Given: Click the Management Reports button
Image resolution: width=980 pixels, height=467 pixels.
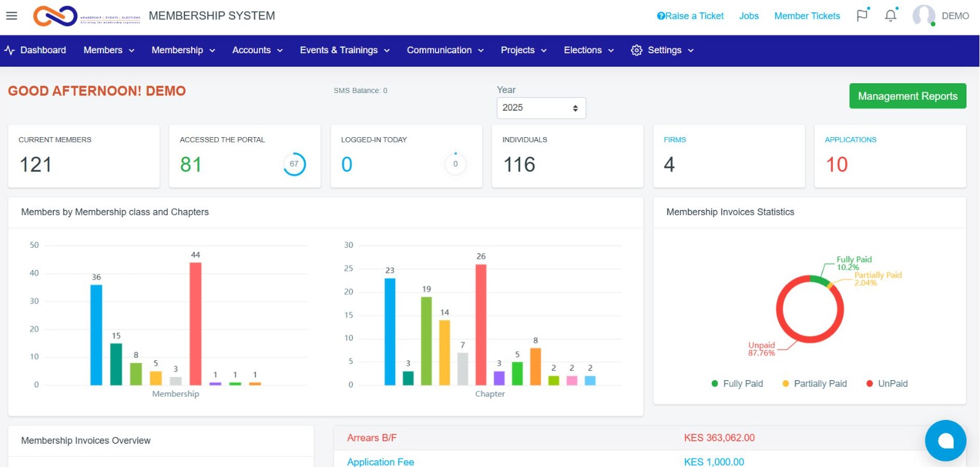Looking at the screenshot, I should tap(907, 96).
